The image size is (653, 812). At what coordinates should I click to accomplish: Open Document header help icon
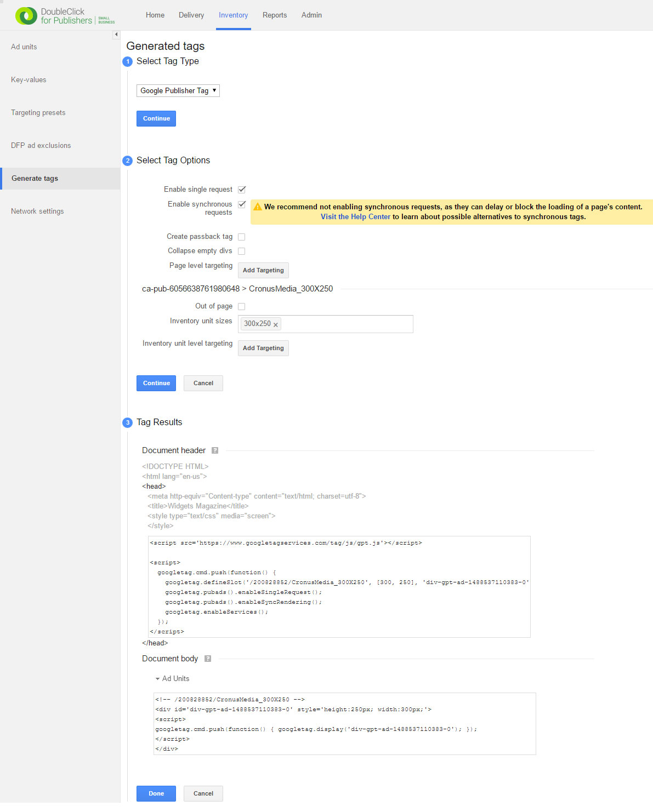coord(215,450)
